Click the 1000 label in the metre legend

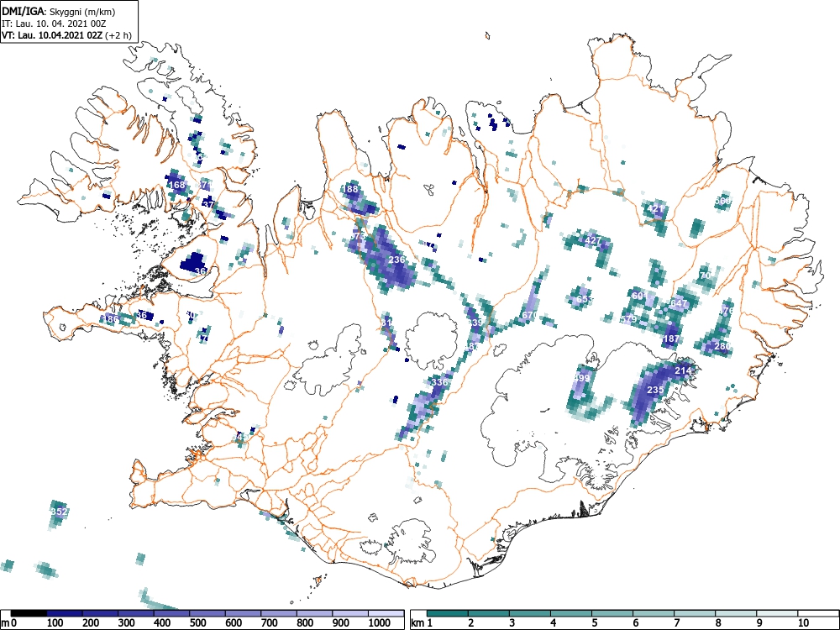click(x=380, y=623)
